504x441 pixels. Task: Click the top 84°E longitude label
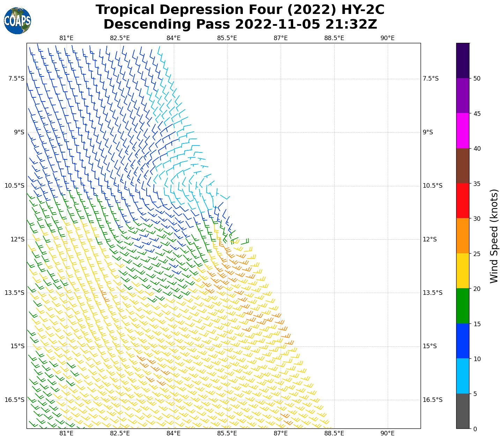coord(173,38)
